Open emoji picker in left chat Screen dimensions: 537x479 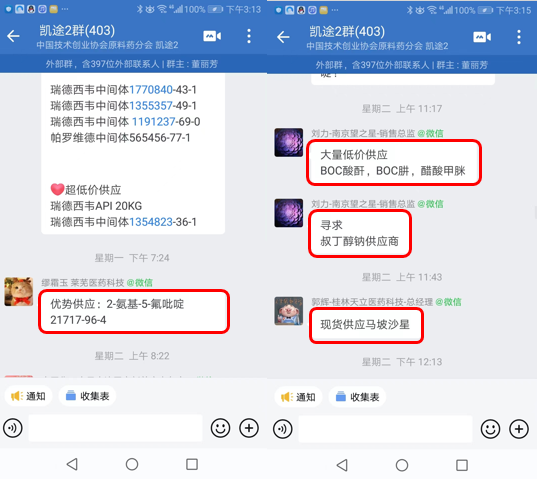[220, 428]
